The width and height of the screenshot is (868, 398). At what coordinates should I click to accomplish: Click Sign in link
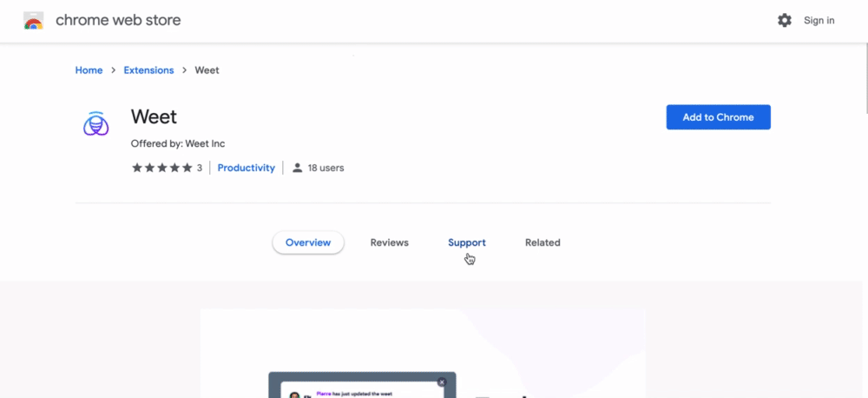tap(819, 21)
